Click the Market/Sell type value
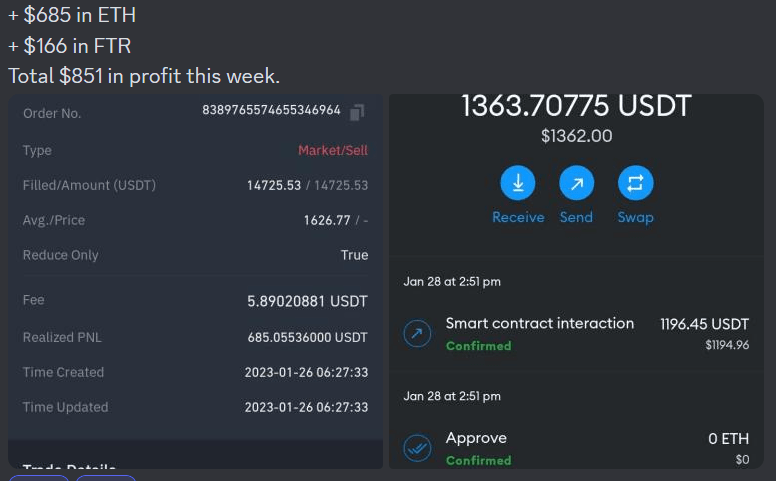The width and height of the screenshot is (776, 481). 333,150
